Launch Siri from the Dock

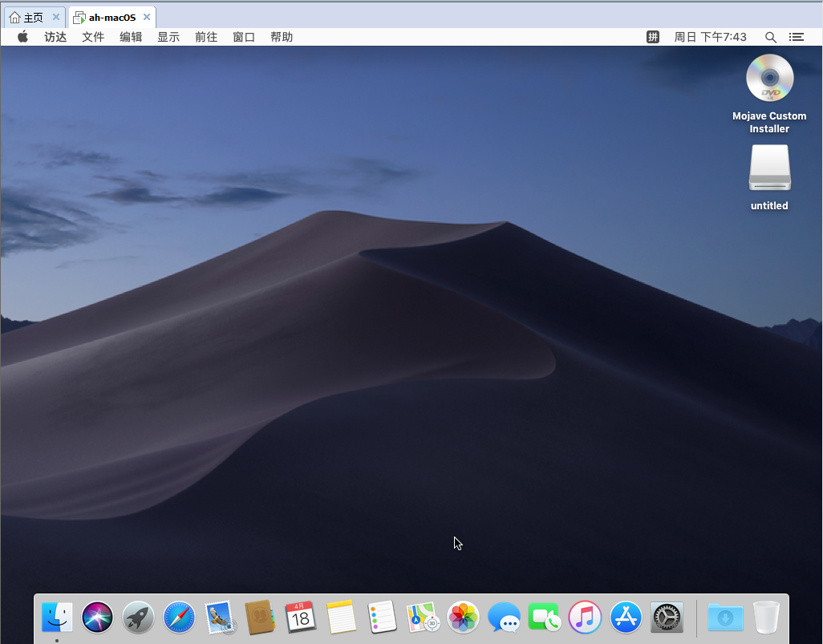(98, 617)
